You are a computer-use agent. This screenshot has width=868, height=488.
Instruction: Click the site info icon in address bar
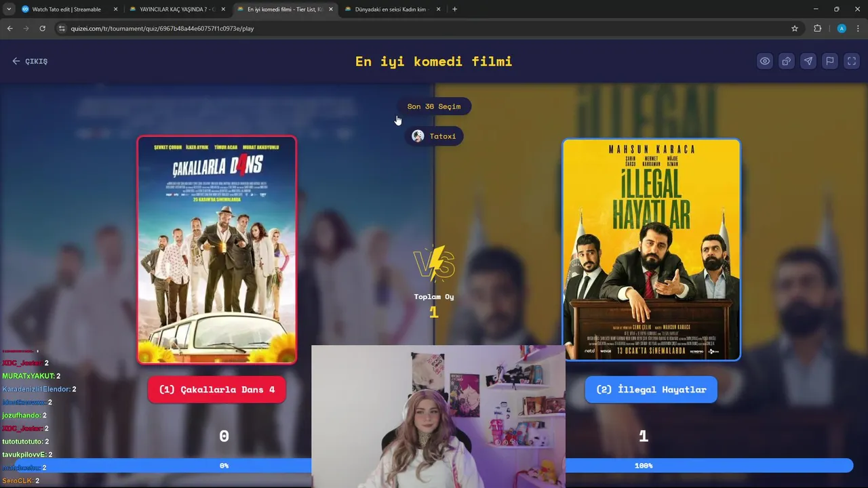[x=62, y=28]
